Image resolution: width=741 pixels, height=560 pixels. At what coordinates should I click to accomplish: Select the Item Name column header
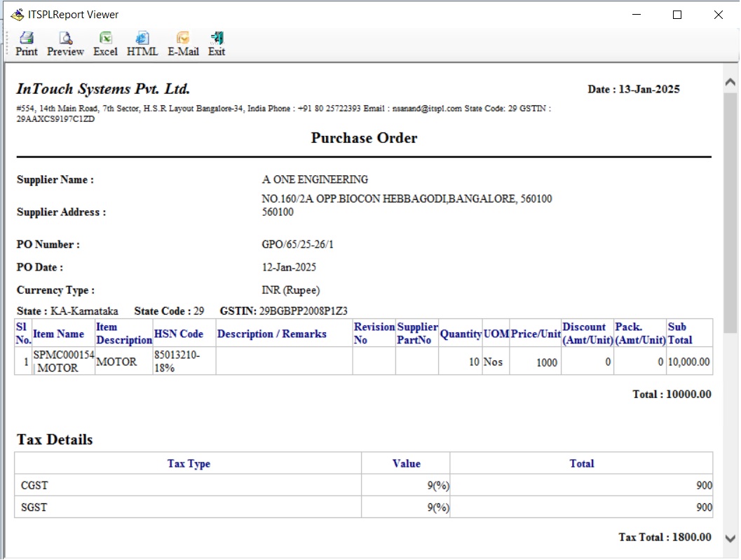pos(59,334)
